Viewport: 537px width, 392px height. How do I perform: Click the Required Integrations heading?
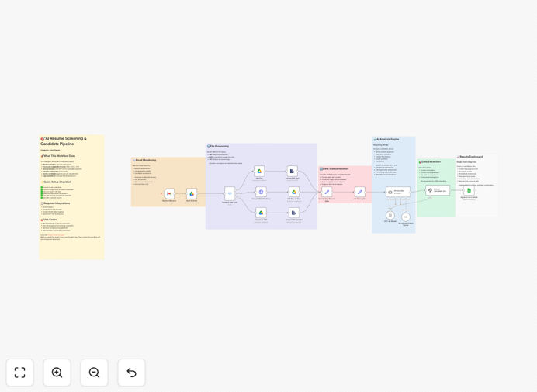pyautogui.click(x=55, y=203)
